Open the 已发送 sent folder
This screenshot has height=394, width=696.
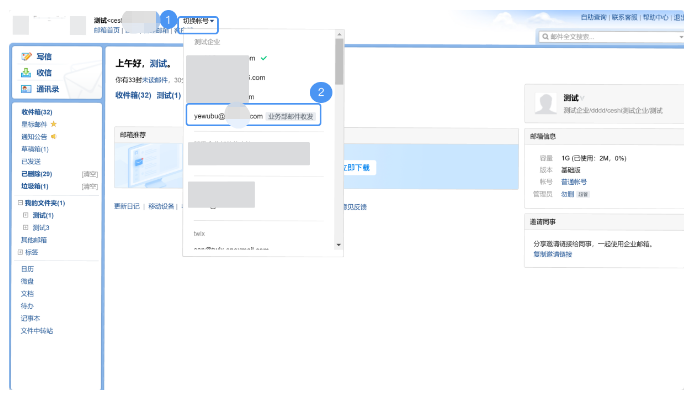(x=31, y=162)
